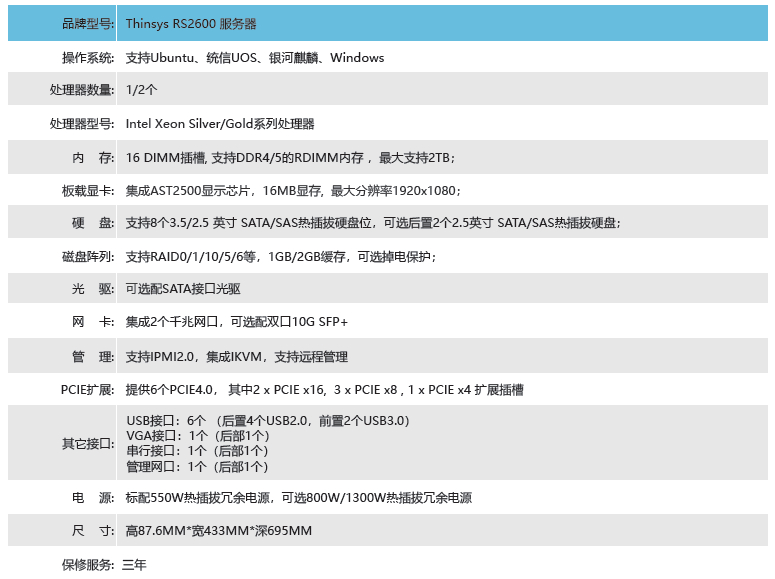Click the 尺 寸 row label
Screen dimensions: 775x579
(93, 531)
